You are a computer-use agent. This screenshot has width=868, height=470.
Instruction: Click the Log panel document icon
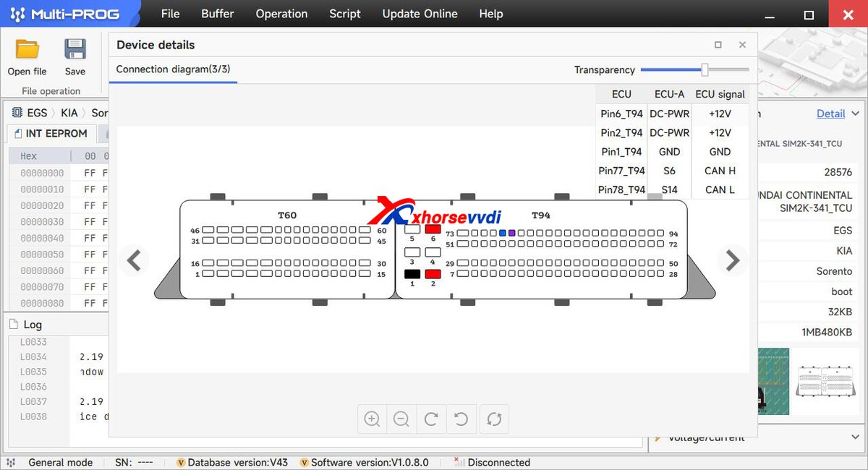[x=12, y=325]
